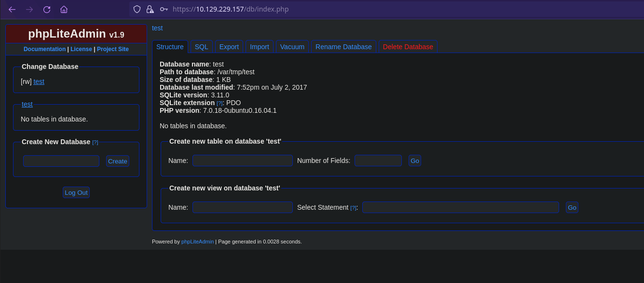
Task: Focus the Number of Fields input
Action: 378,161
